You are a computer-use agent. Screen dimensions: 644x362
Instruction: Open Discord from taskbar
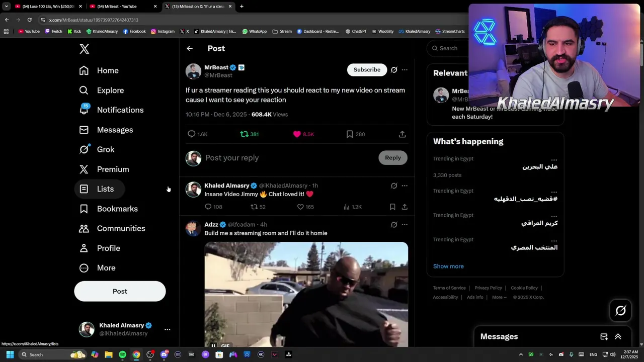click(x=164, y=354)
